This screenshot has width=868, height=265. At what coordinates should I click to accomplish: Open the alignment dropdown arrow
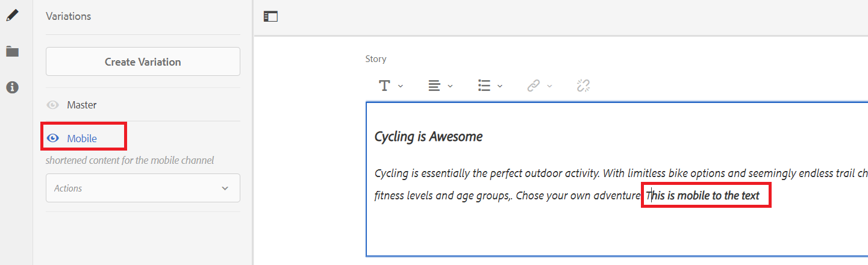click(450, 86)
